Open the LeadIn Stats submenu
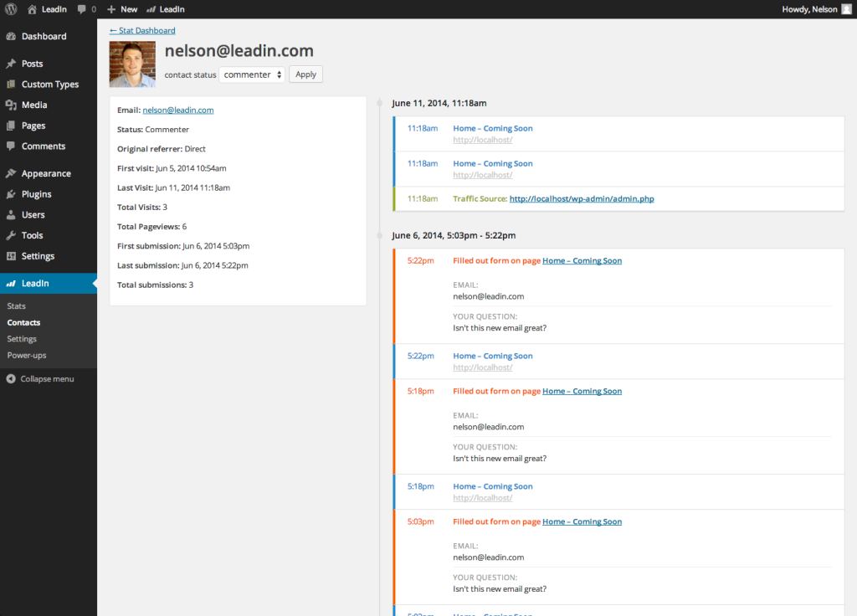The width and height of the screenshot is (857, 616). tap(17, 306)
